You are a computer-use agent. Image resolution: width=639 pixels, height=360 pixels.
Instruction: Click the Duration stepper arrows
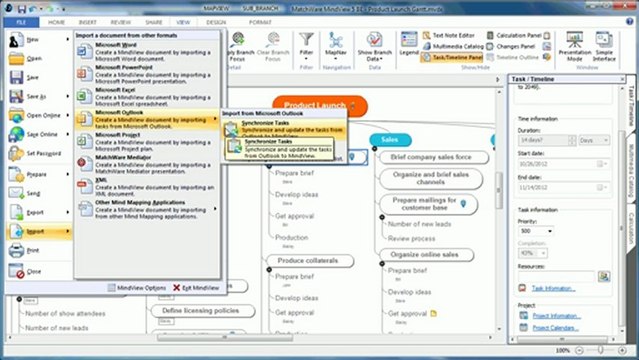[x=572, y=140]
